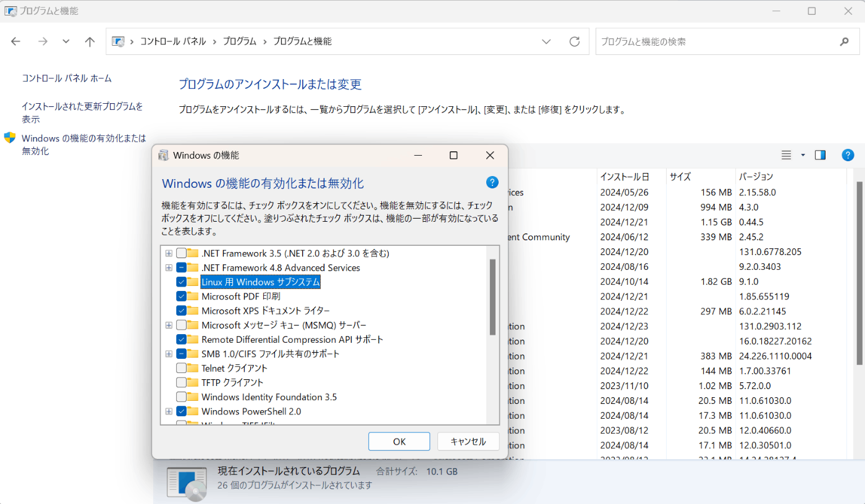Enable Telnet クライアント checkbox
Viewport: 865px width, 504px height.
[x=181, y=368]
